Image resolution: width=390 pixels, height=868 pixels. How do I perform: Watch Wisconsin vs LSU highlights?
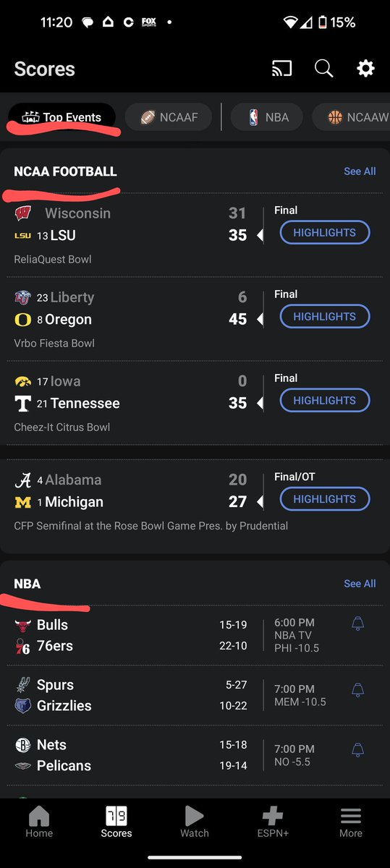[324, 233]
